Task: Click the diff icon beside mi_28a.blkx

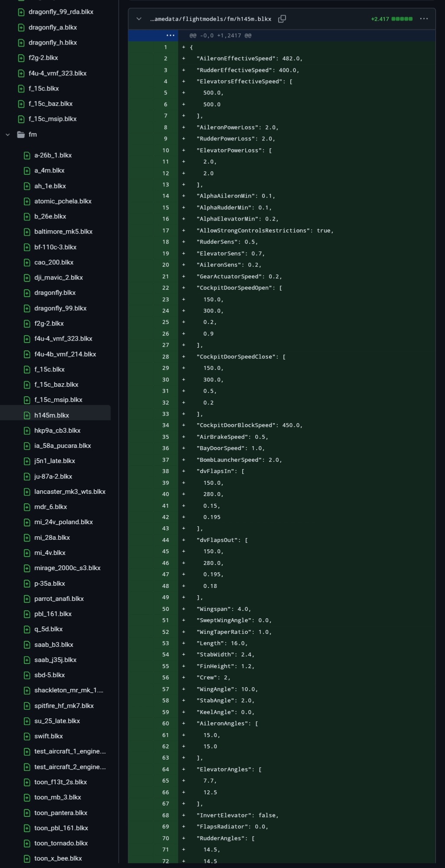Action: tap(27, 538)
